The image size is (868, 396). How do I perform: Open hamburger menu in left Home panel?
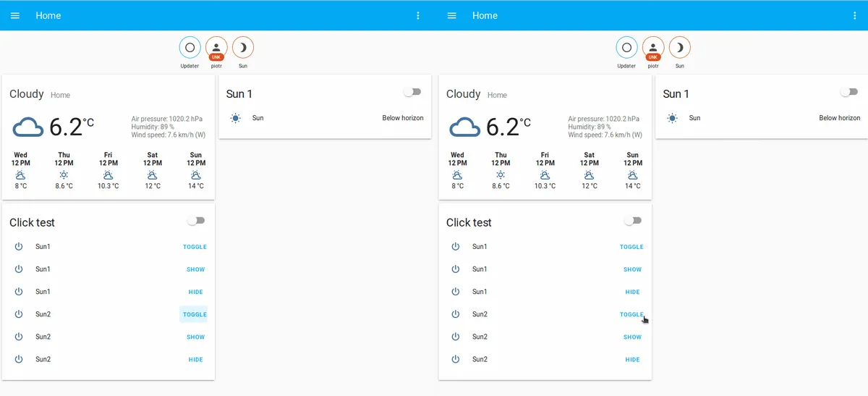click(x=15, y=15)
